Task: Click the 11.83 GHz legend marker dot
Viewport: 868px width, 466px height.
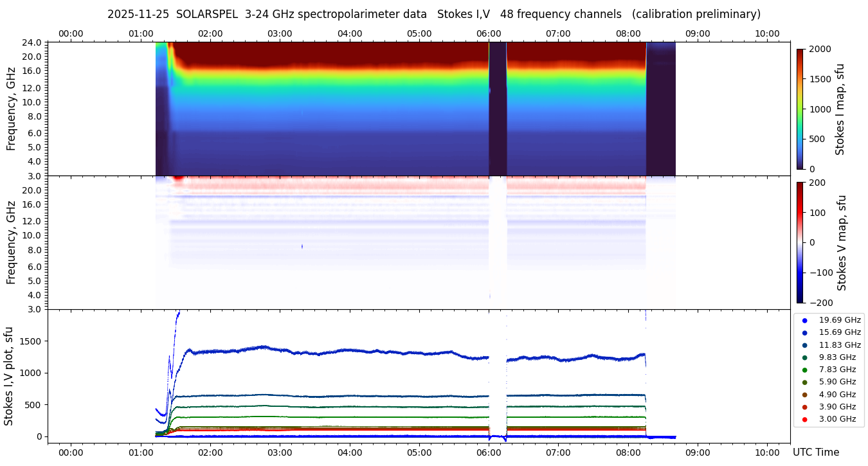Action: click(x=804, y=345)
